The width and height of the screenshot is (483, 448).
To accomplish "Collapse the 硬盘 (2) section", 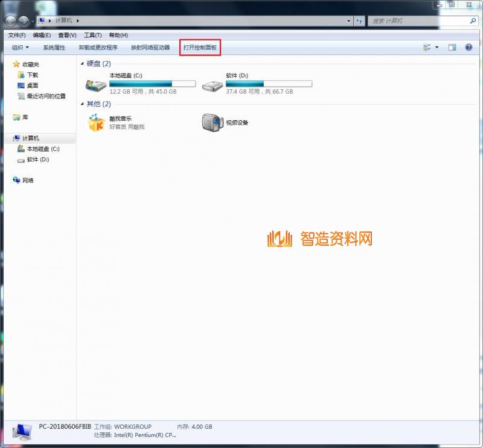I will point(84,63).
